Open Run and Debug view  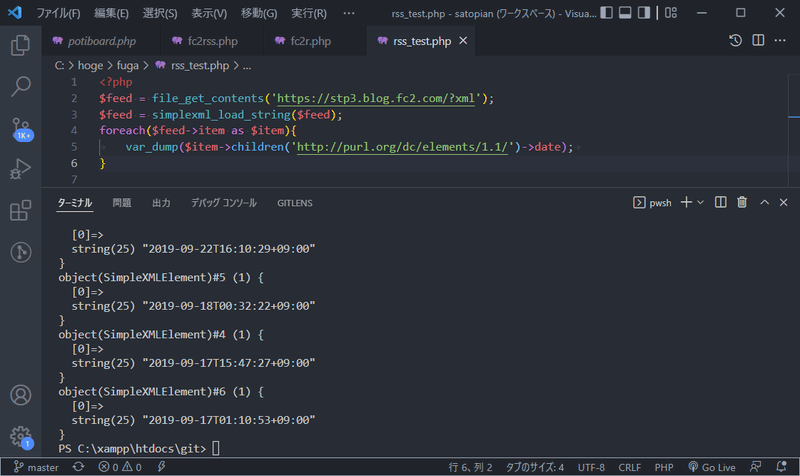click(x=20, y=169)
